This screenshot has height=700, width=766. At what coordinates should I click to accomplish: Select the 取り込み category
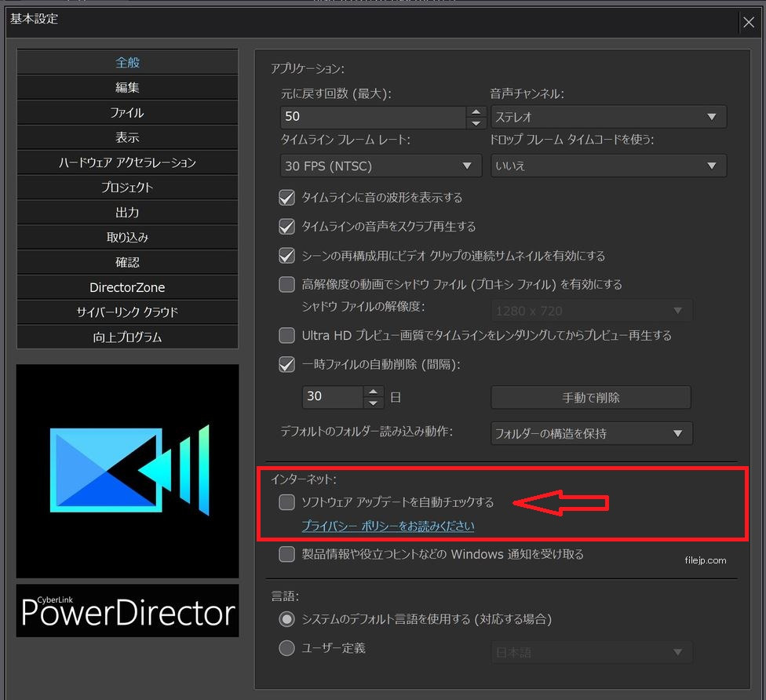coord(127,237)
